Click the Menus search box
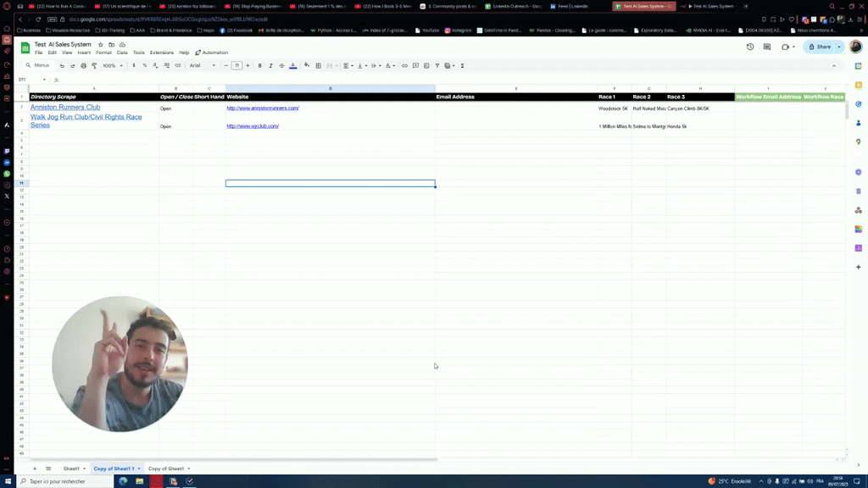 38,65
